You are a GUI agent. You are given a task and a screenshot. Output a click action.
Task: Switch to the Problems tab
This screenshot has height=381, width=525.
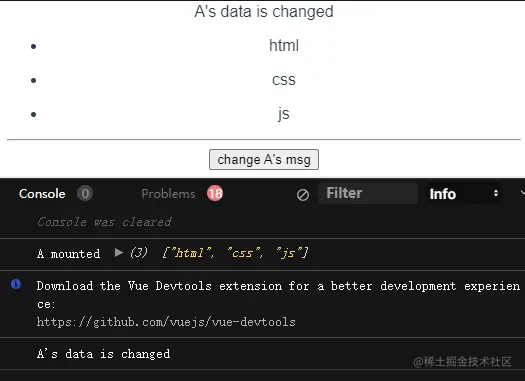168,194
